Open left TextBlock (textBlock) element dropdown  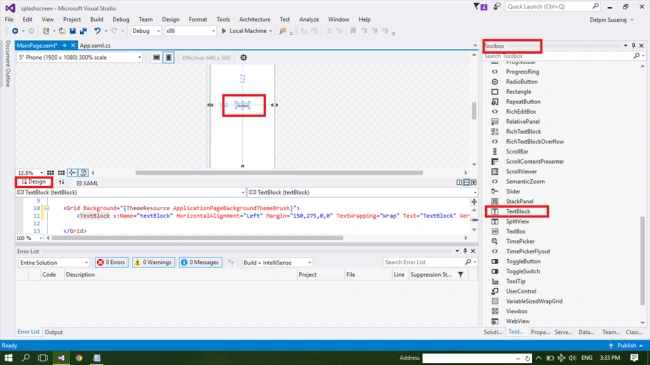tap(131, 192)
